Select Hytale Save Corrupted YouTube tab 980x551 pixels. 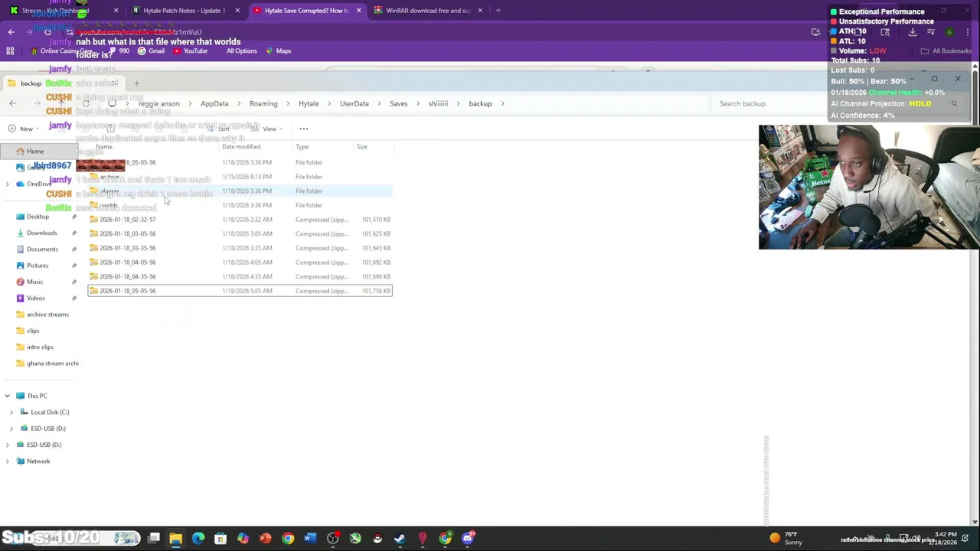(306, 11)
